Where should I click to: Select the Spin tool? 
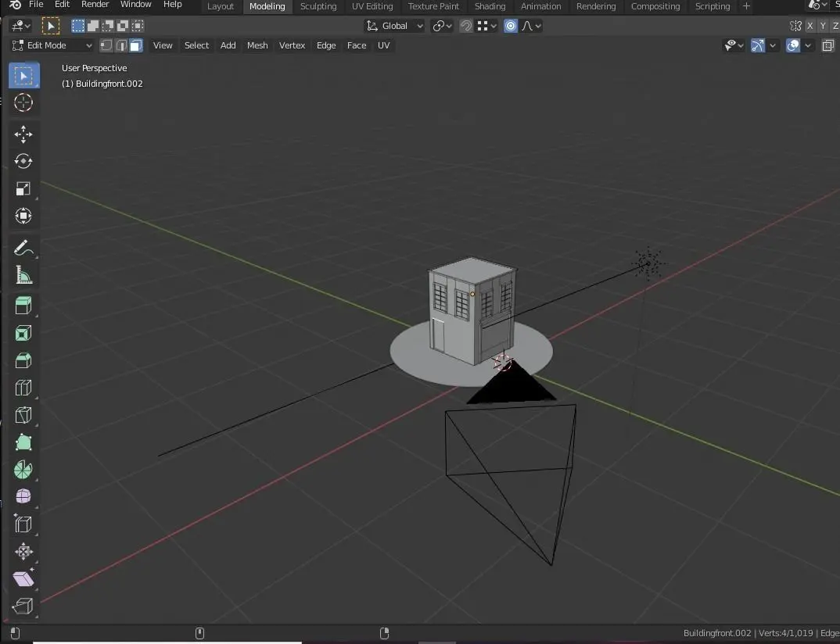[23, 470]
